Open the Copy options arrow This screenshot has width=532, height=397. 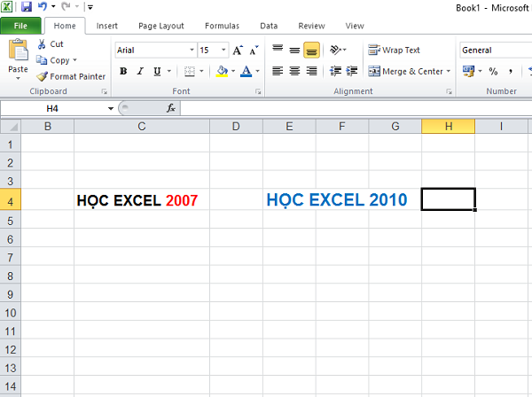[x=74, y=60]
